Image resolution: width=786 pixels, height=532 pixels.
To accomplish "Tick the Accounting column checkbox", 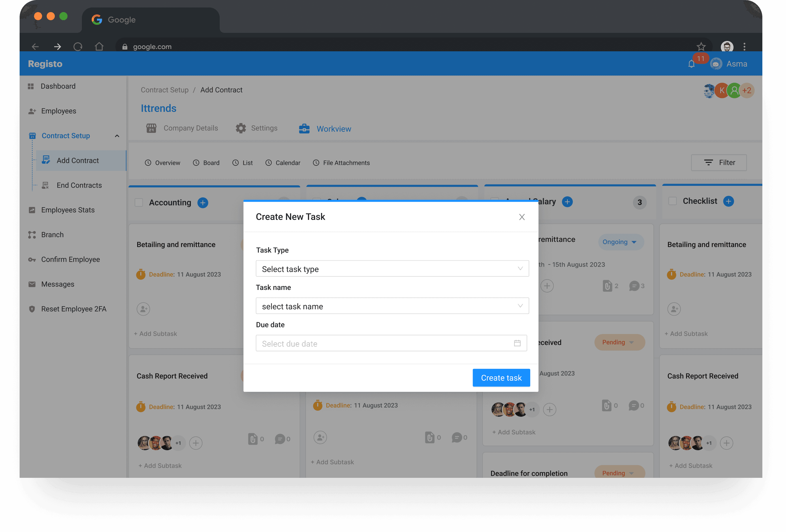I will pyautogui.click(x=139, y=203).
